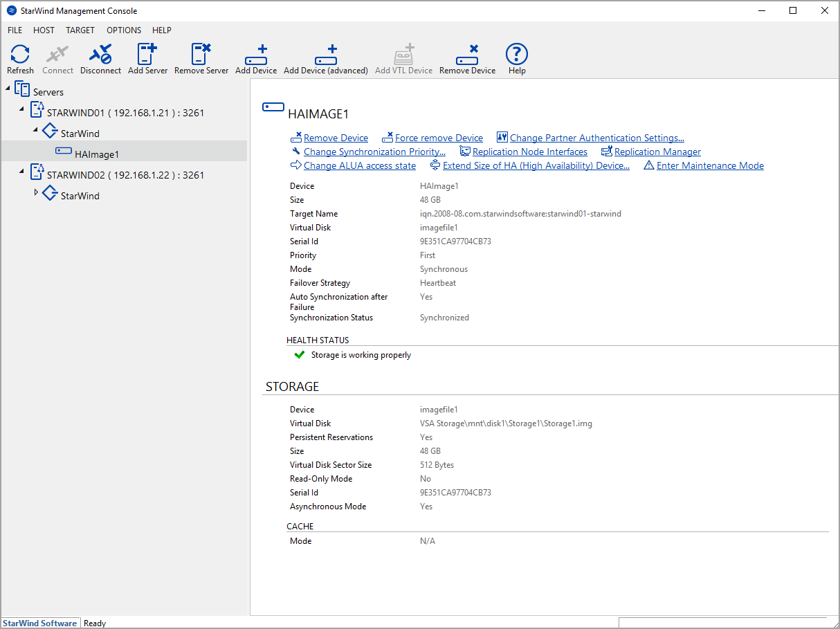Click the Synchronized status value

pyautogui.click(x=444, y=318)
